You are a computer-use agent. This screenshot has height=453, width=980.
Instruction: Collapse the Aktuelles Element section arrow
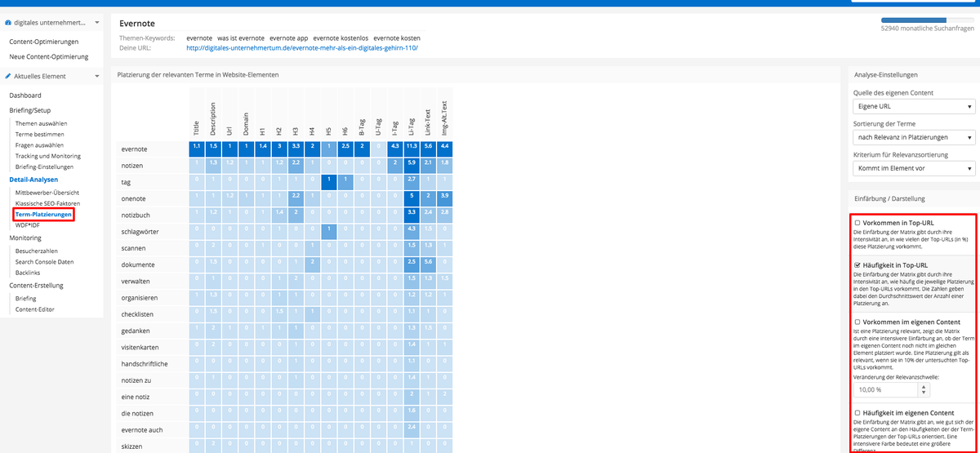pyautogui.click(x=97, y=76)
